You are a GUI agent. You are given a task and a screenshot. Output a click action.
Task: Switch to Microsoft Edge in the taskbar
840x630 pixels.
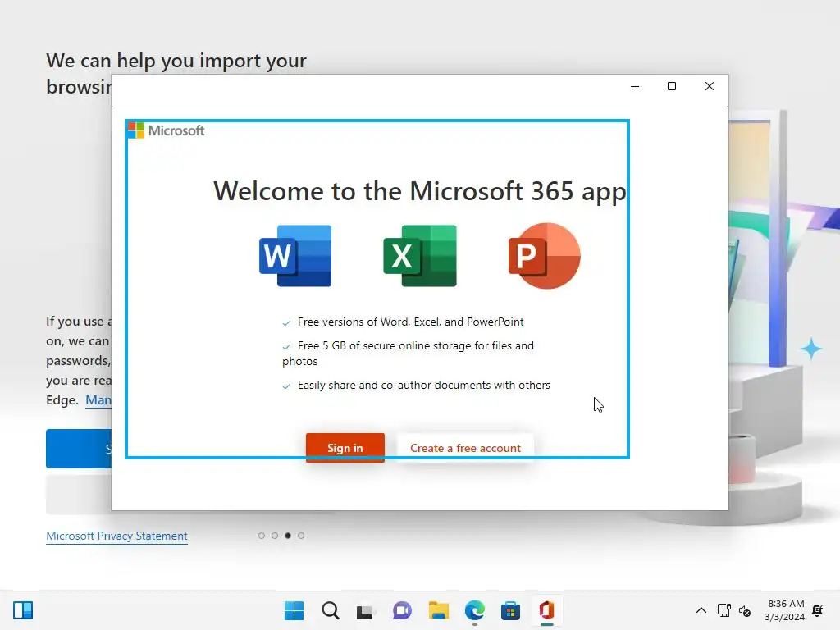click(475, 610)
